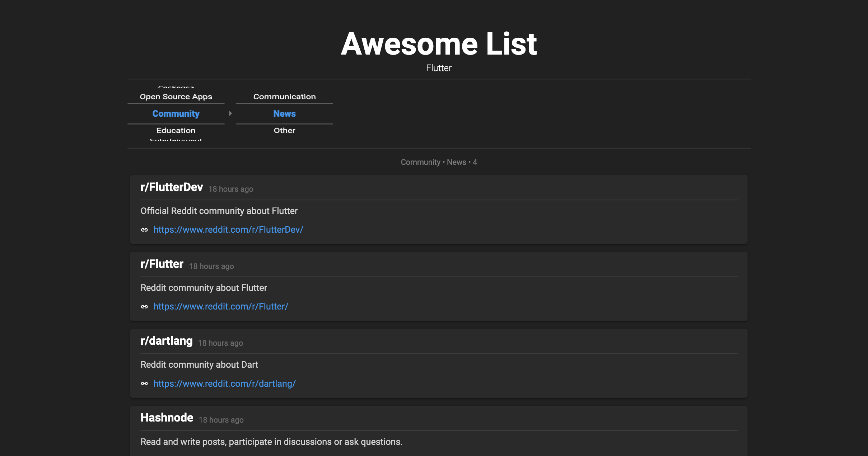Choose the Other subcategory
Screen dimensions: 868x456
284,130
